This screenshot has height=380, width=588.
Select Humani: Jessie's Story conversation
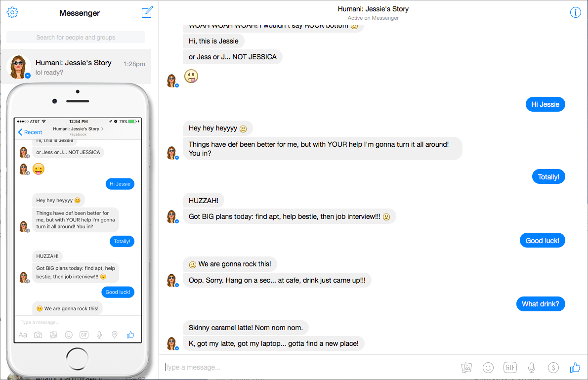(x=76, y=66)
